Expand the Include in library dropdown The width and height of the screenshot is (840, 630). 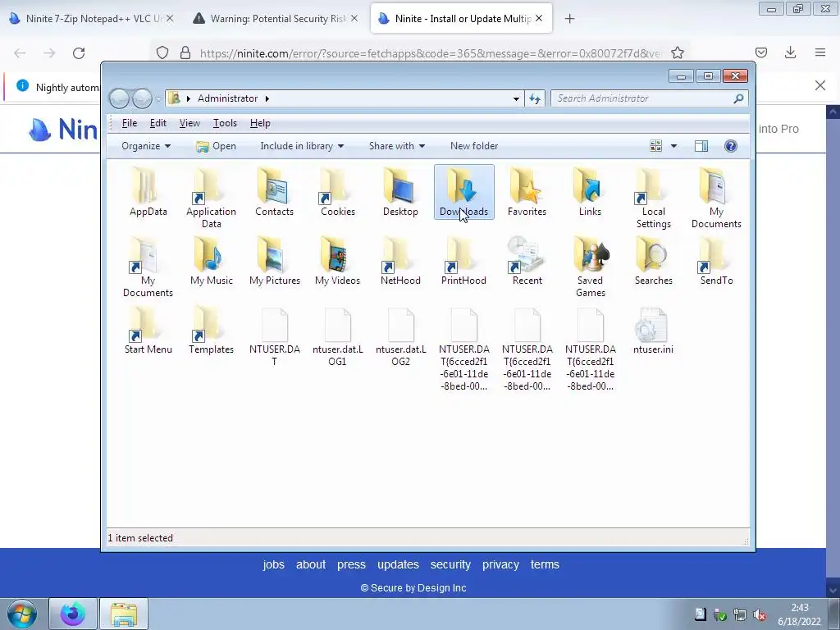[302, 146]
